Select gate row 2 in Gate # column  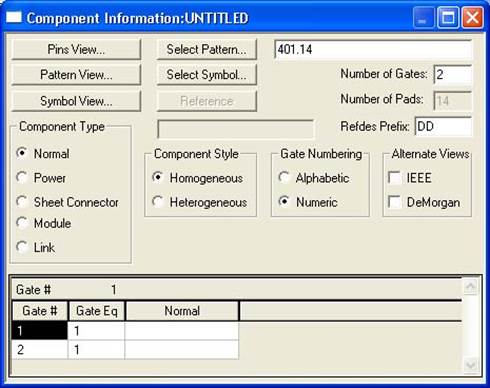coord(40,350)
